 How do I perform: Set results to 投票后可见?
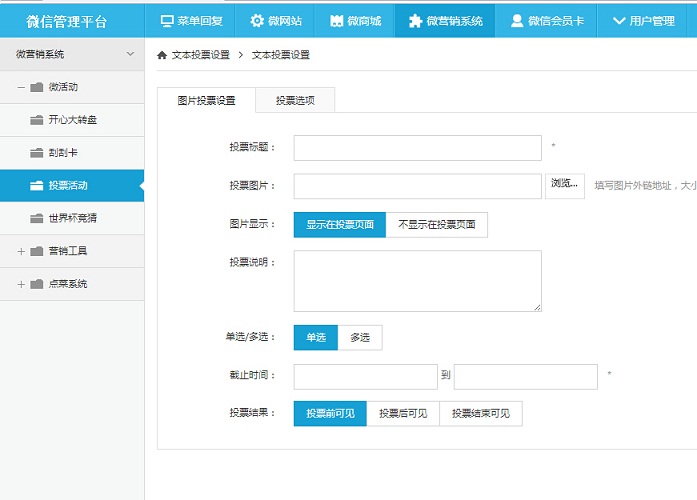click(x=403, y=413)
